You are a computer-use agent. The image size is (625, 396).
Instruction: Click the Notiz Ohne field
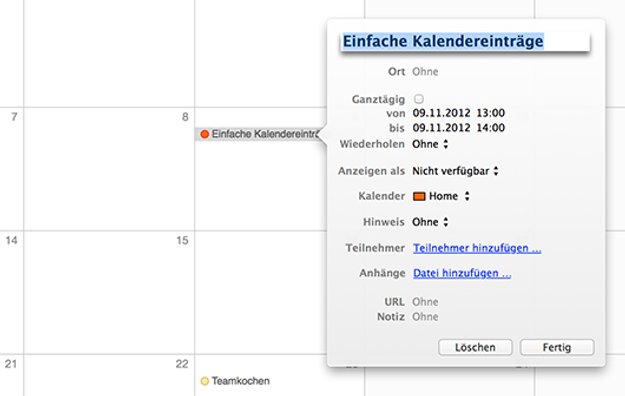click(x=425, y=317)
